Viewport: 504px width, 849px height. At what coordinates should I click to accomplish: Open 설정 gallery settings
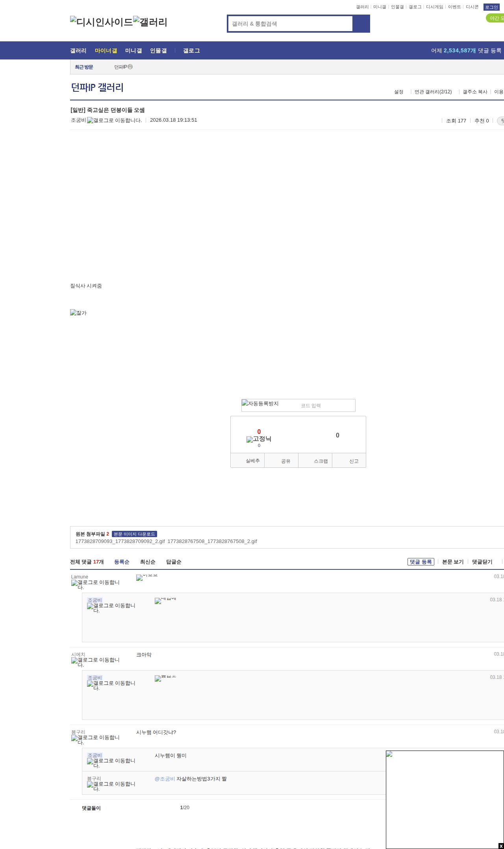click(x=399, y=92)
